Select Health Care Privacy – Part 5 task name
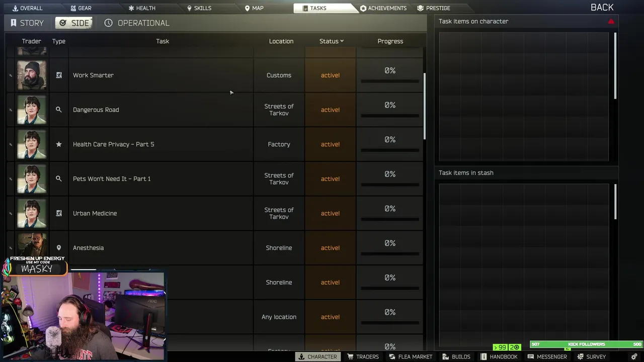Screen dimensions: 644x362 pos(113,144)
